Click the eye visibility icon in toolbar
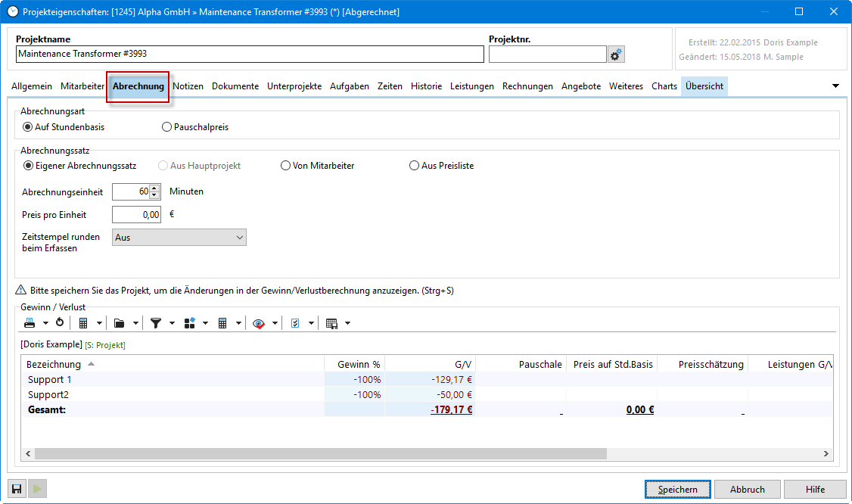The width and height of the screenshot is (852, 504). [x=259, y=323]
